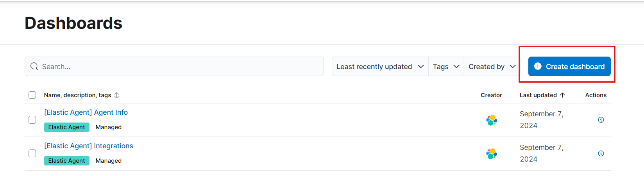The image size is (644, 176).
Task: Click plus icon on Create dashboard button
Action: click(x=538, y=66)
